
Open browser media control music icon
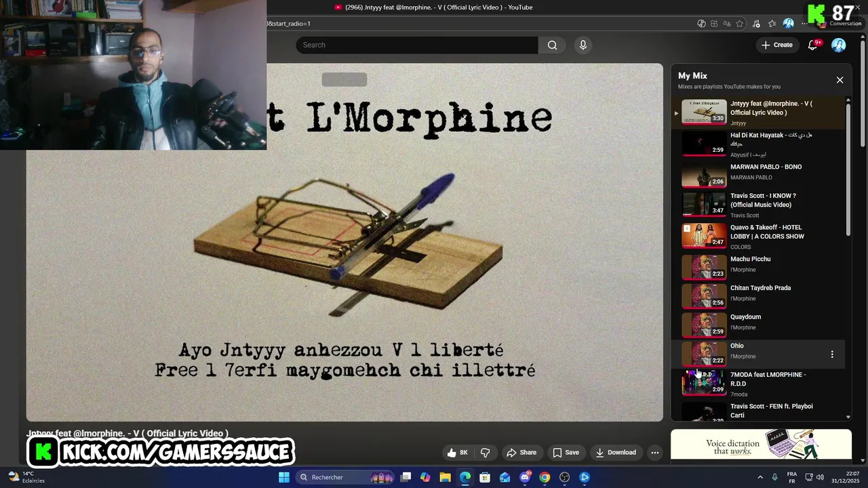pyautogui.click(x=757, y=24)
